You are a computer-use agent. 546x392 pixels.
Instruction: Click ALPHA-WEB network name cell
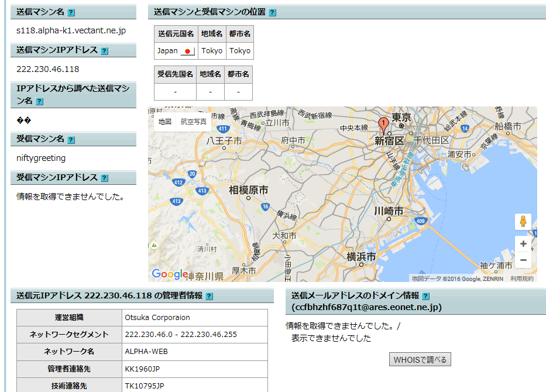click(195, 352)
